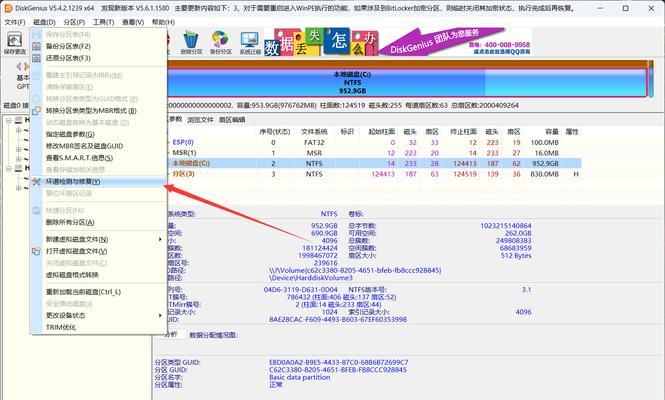The height and width of the screenshot is (400, 665).
Task: Click the 起始柱面 column header
Action: click(x=381, y=132)
